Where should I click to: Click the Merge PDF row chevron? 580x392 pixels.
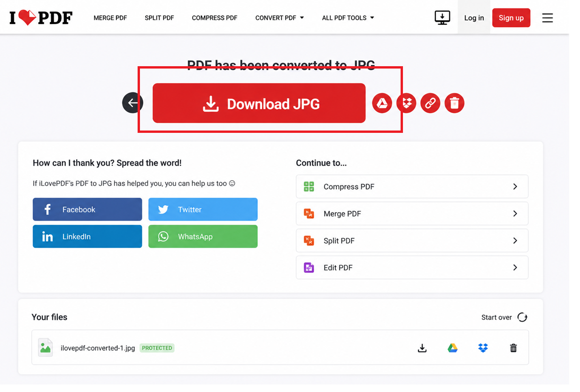pyautogui.click(x=515, y=214)
